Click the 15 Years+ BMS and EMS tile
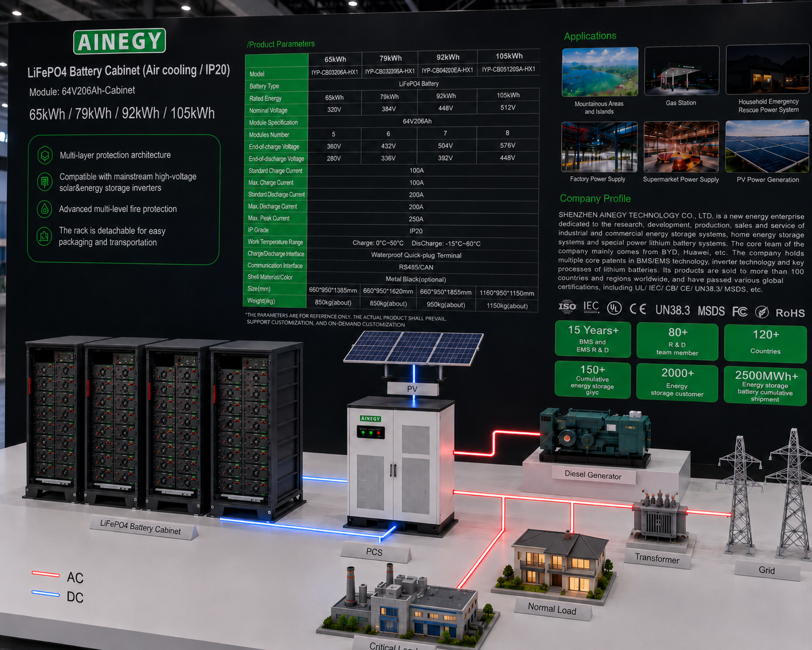Screen dimensions: 812x650 (x=592, y=338)
